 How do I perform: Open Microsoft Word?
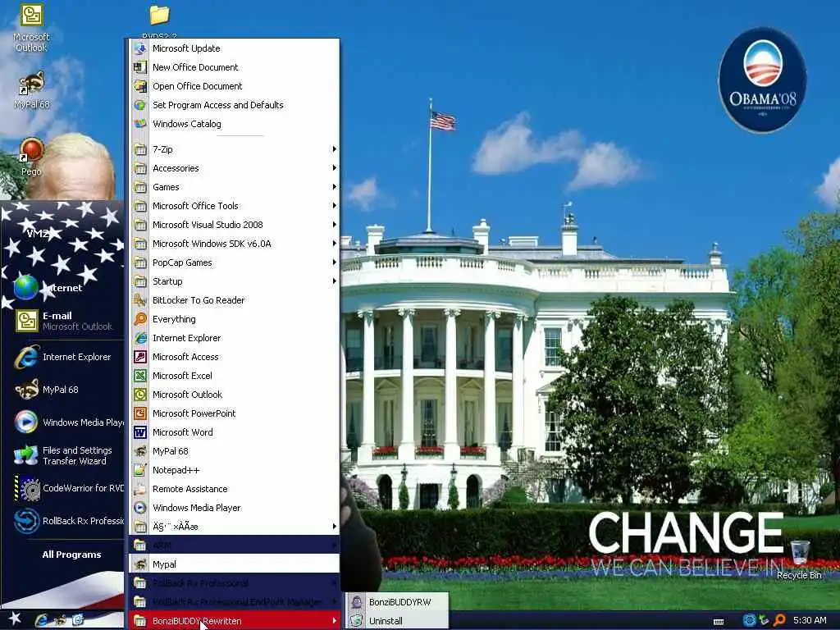(x=234, y=432)
